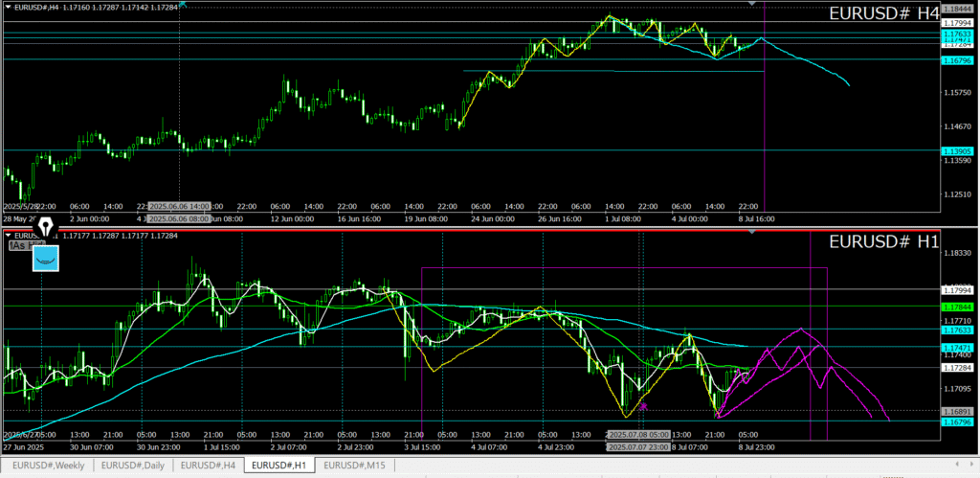Click the 1.12510 price scale value on H4

957,194
